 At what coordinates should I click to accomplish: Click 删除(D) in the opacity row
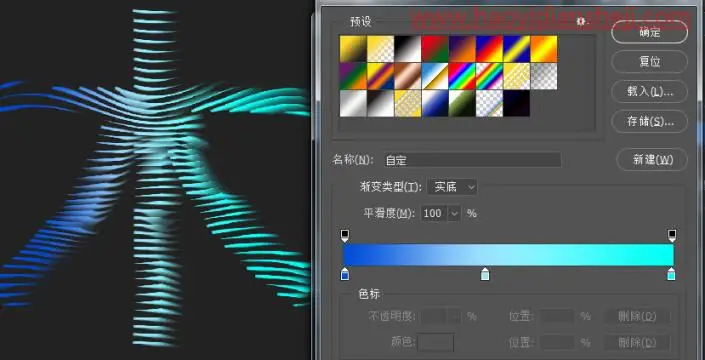click(x=637, y=316)
